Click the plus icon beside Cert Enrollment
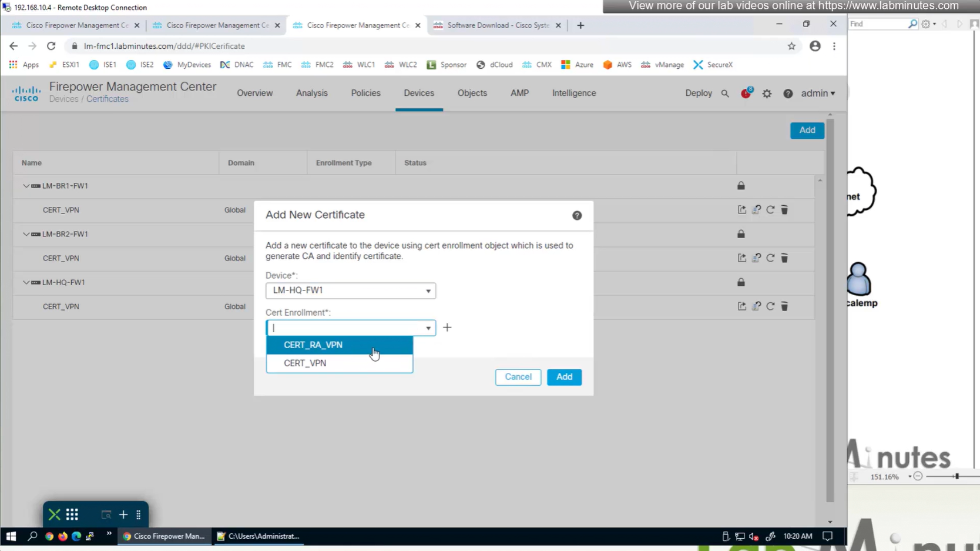The width and height of the screenshot is (980, 551). pyautogui.click(x=447, y=328)
